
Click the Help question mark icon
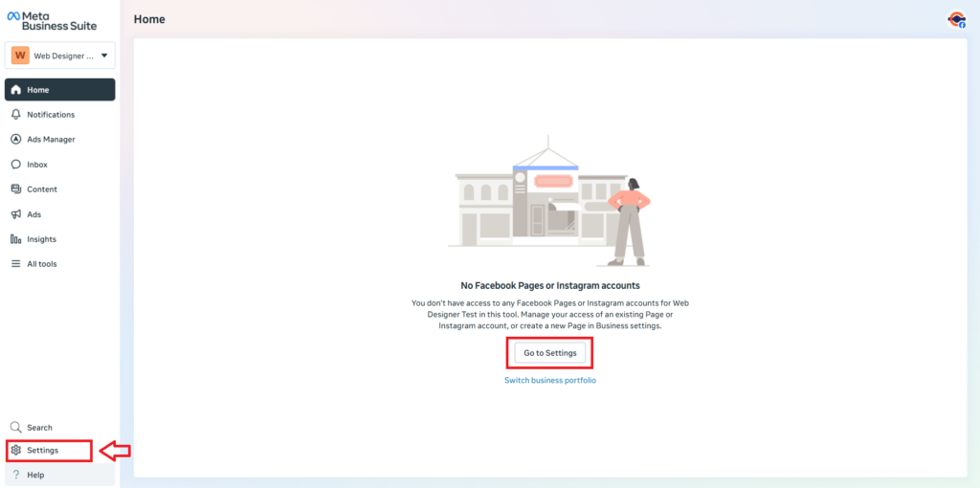(x=17, y=475)
